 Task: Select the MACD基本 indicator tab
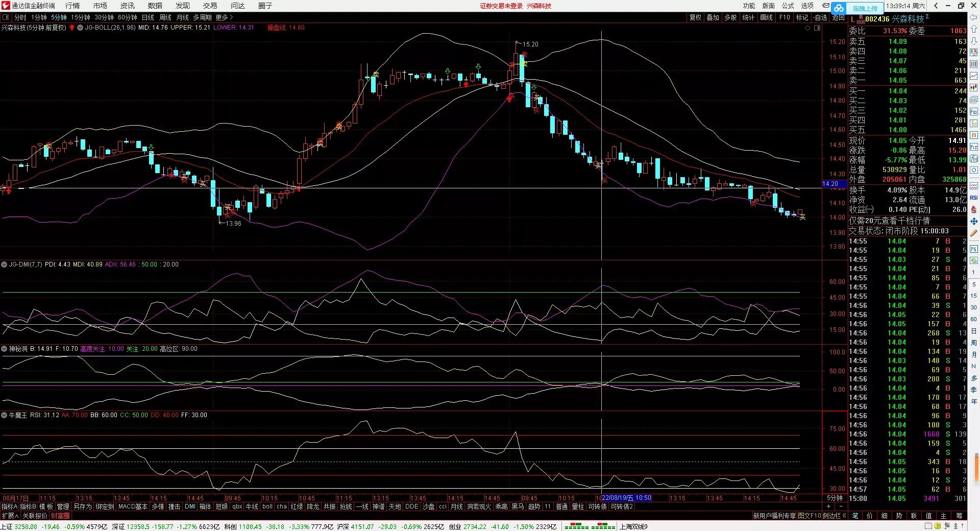[133, 506]
